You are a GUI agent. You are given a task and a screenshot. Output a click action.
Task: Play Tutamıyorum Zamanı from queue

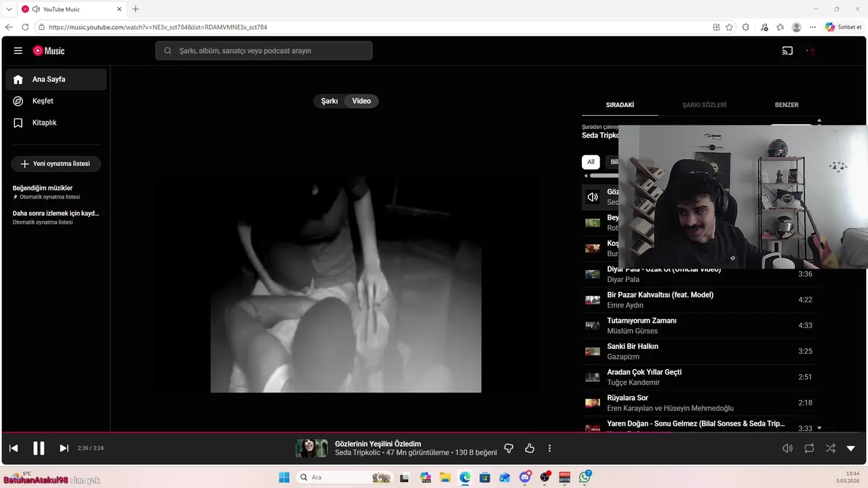698,325
